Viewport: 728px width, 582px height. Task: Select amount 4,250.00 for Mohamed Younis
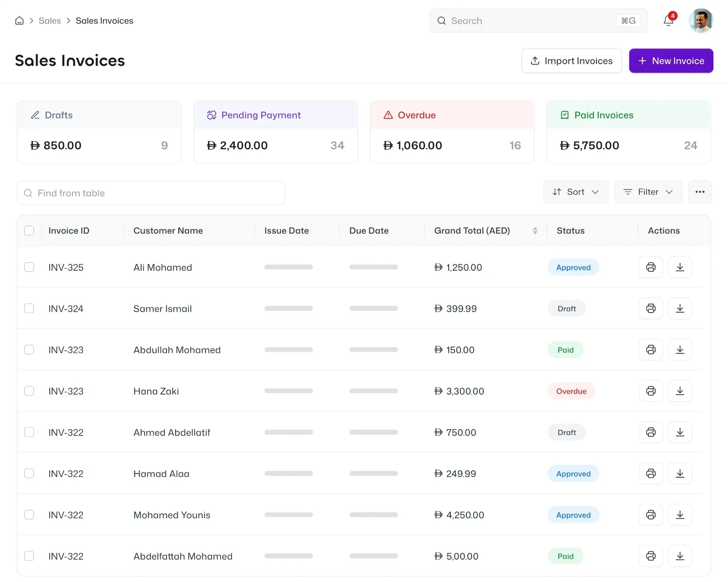459,515
